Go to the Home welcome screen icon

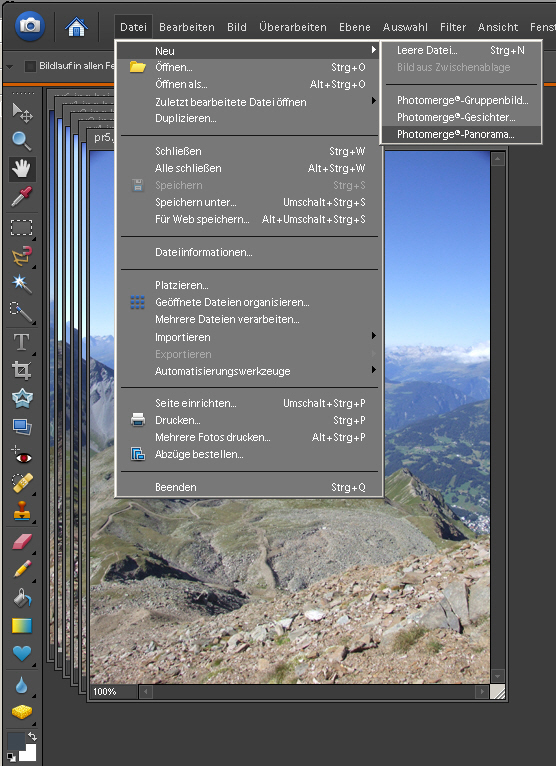coord(76,26)
